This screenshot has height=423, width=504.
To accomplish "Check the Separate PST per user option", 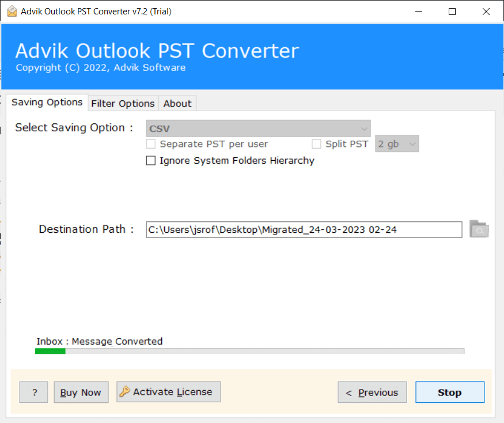I will pyautogui.click(x=150, y=143).
